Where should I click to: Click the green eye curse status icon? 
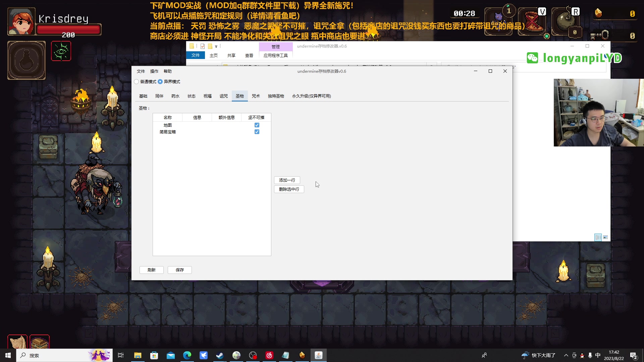point(61,51)
